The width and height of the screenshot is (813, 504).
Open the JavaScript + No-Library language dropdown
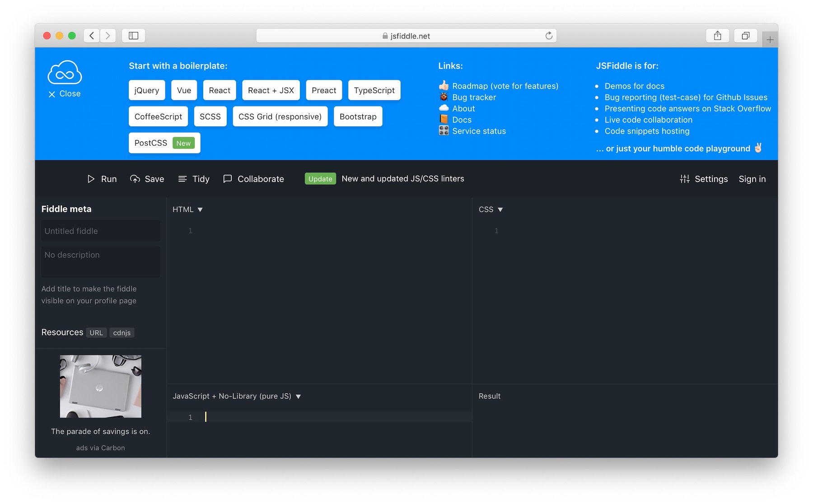pyautogui.click(x=298, y=396)
